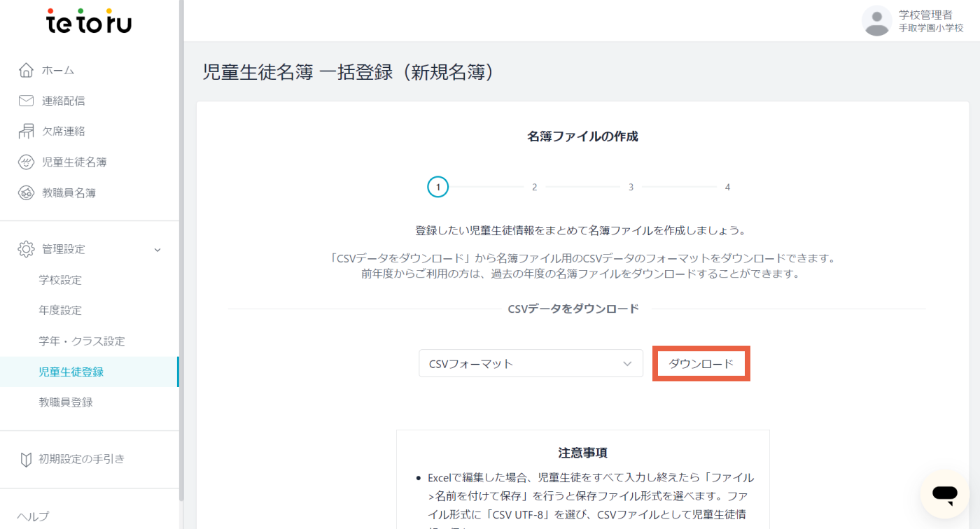Viewport: 980px width, 529px height.
Task: Click the face icon beside 児童生徒名簿
Action: tap(26, 162)
